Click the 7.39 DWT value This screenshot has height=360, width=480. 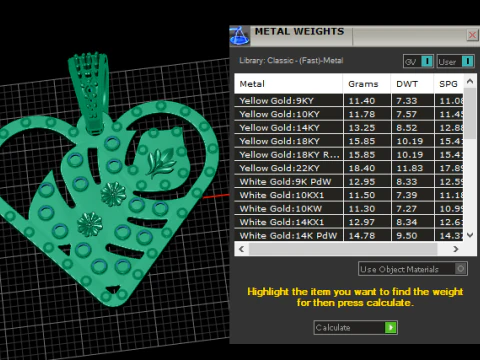(x=406, y=195)
